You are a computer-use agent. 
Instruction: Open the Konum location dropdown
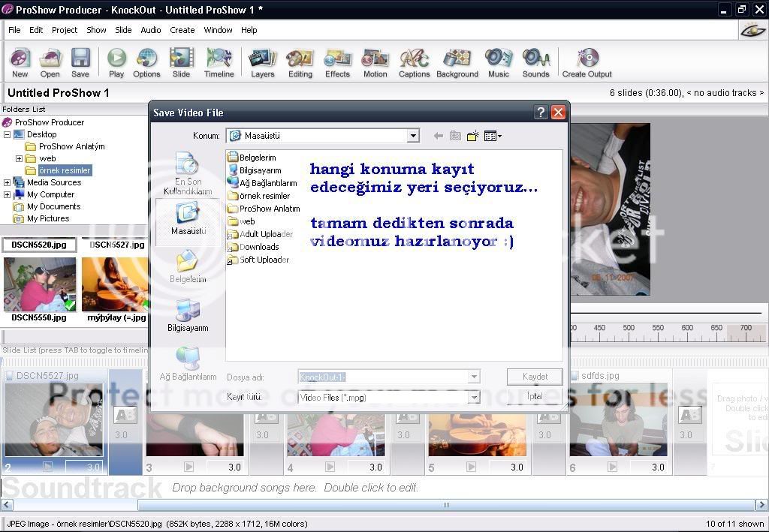pyautogui.click(x=413, y=136)
